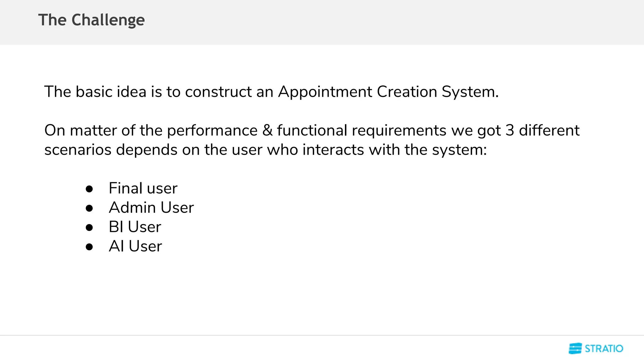
Task: Click the word 'Challenge' in the header
Action: click(108, 20)
